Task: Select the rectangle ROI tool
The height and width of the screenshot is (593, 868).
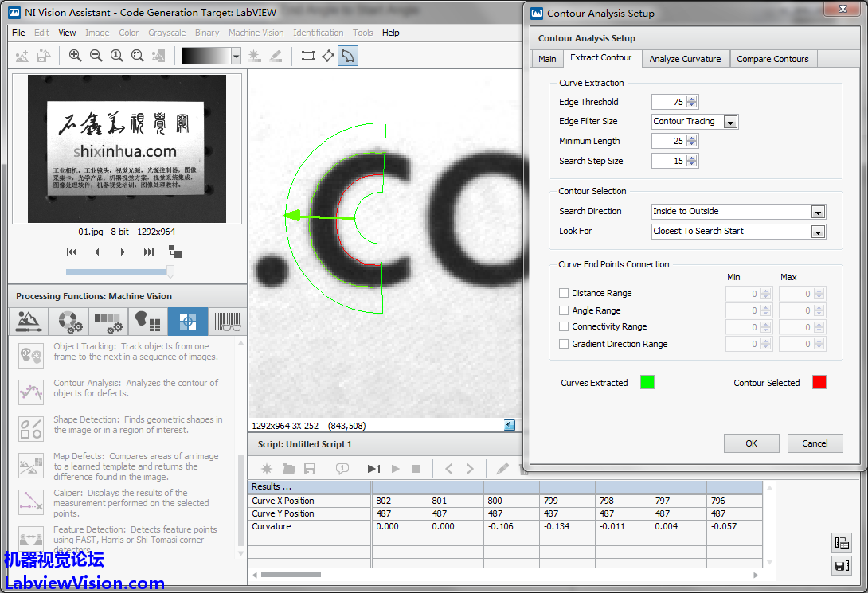Action: (x=307, y=56)
